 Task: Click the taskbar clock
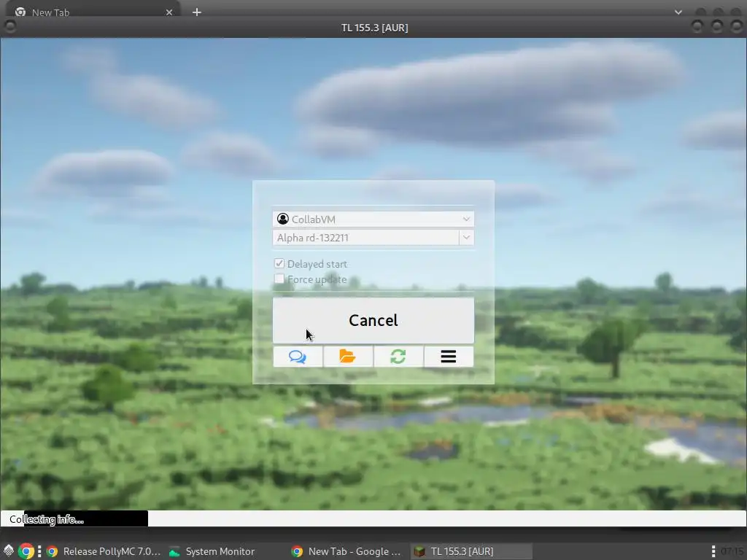(732, 551)
